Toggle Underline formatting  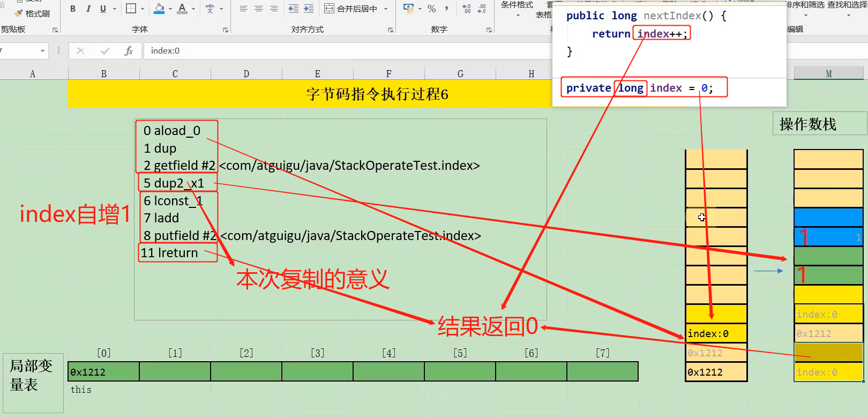pyautogui.click(x=103, y=9)
